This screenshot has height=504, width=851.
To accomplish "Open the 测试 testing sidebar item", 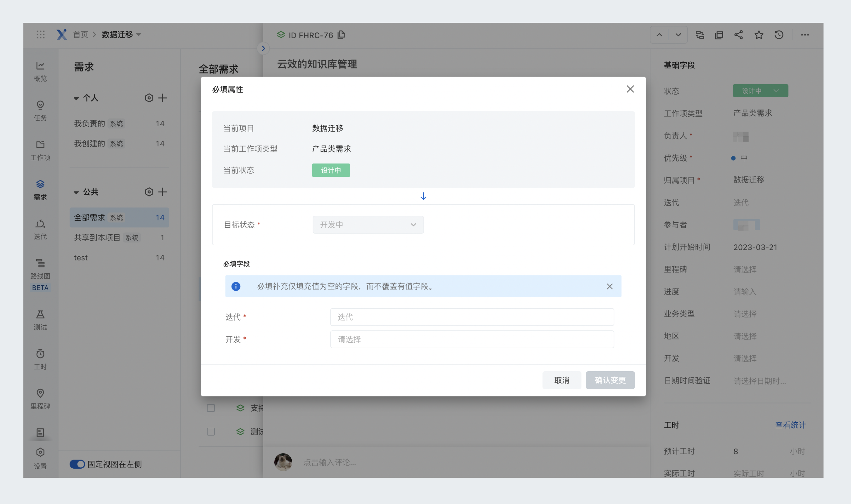I will click(x=40, y=320).
